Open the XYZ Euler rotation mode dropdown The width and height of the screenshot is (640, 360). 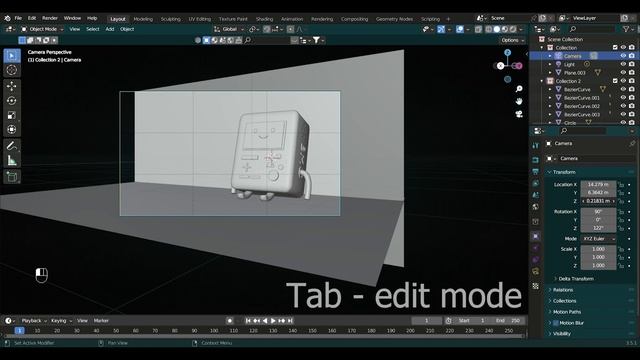598,239
